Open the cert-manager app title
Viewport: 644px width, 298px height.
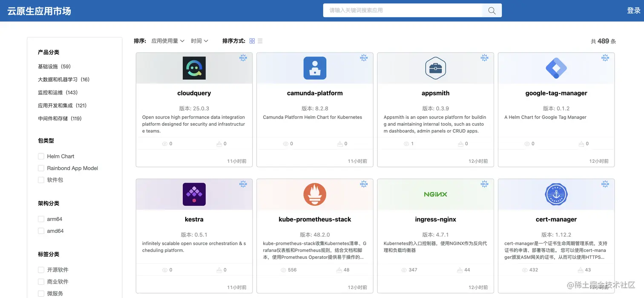click(556, 220)
